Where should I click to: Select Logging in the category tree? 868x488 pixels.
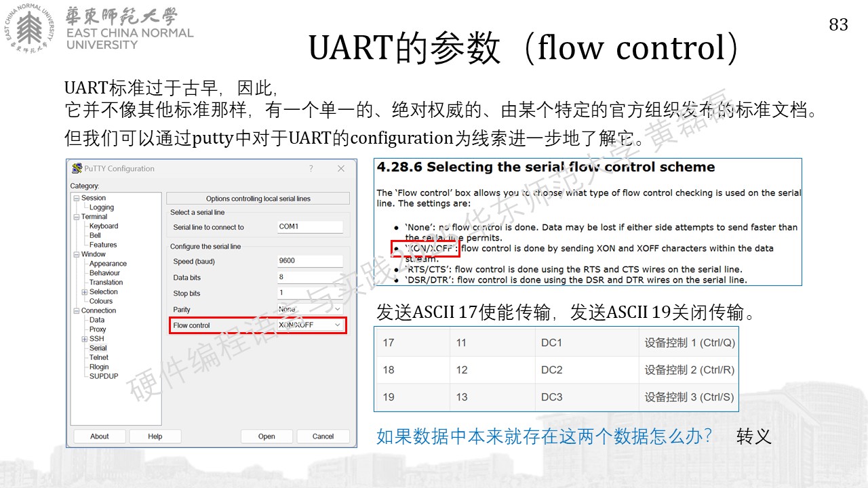point(102,207)
